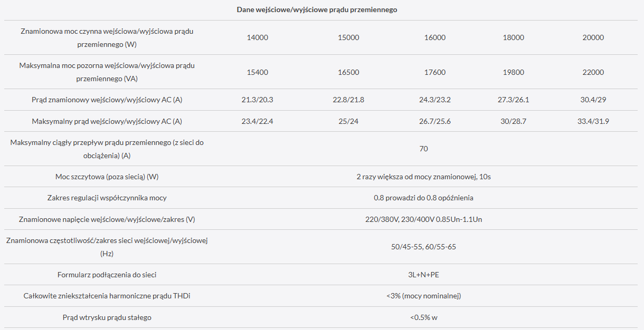644x330 pixels.
Task: Click the 19800 apparent power value
Action: (514, 72)
